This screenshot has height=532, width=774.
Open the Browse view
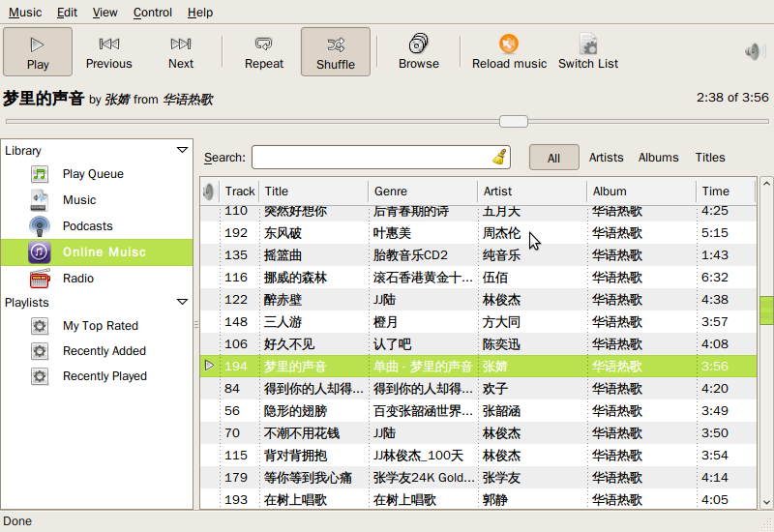tap(419, 52)
